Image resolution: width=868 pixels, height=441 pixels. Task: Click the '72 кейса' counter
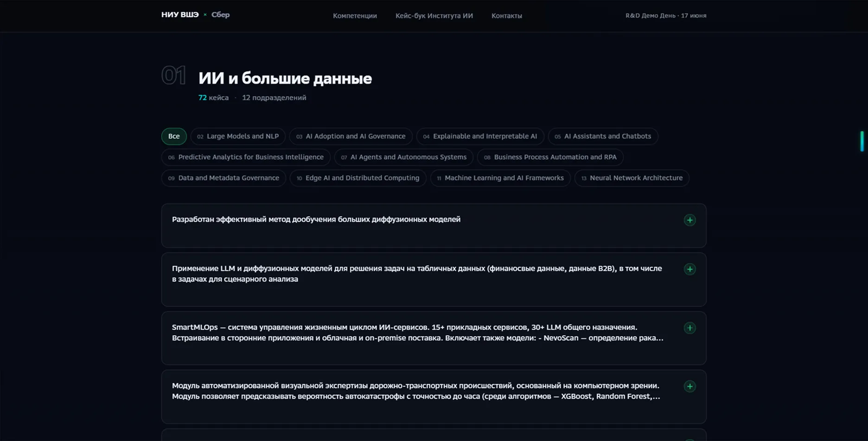point(213,98)
